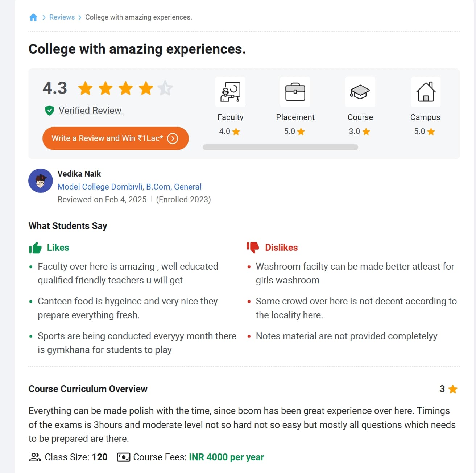Screen dimensions: 476x473
Task: Click Vedika Naik's profile avatar
Action: point(40,181)
